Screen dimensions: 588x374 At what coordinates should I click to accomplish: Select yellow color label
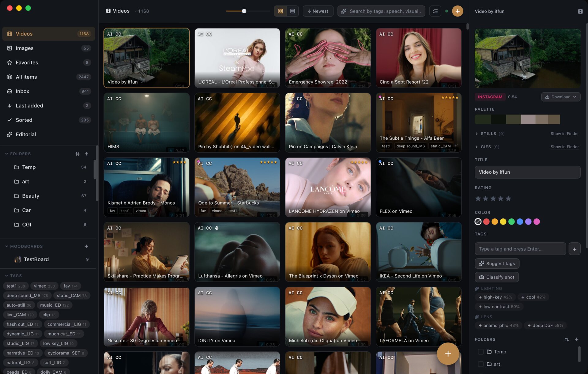[503, 221]
